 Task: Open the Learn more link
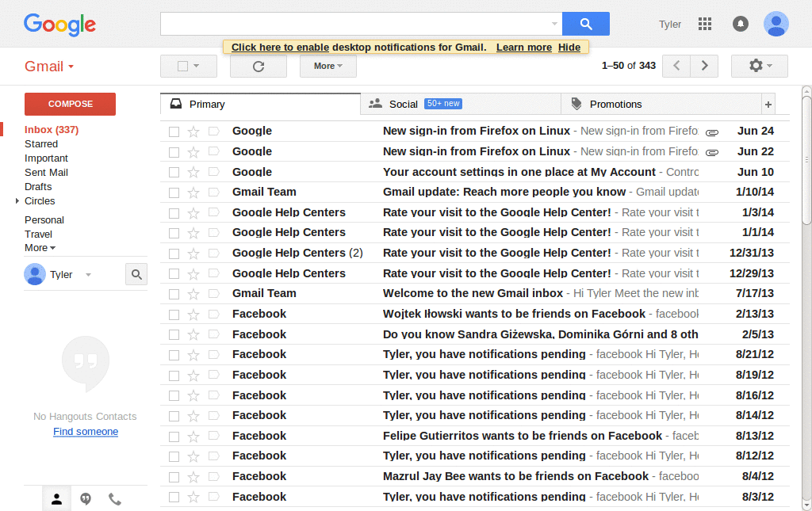pos(524,47)
